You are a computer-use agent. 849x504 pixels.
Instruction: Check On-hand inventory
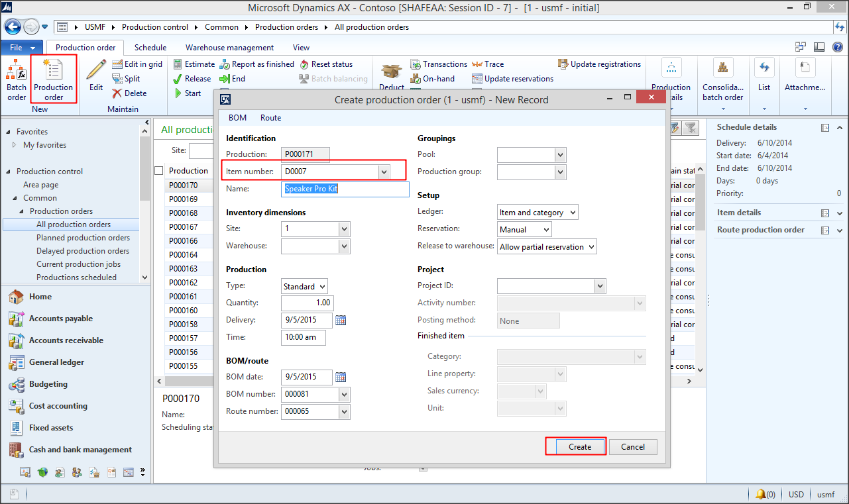tap(434, 78)
